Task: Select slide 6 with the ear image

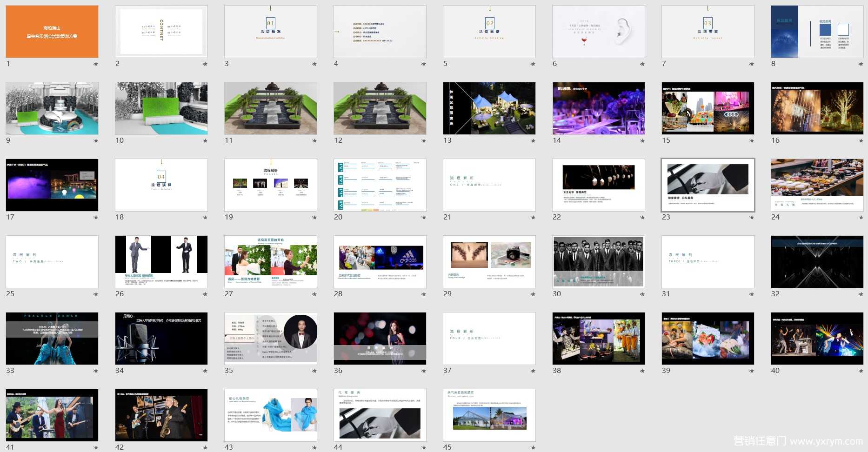Action: click(598, 32)
